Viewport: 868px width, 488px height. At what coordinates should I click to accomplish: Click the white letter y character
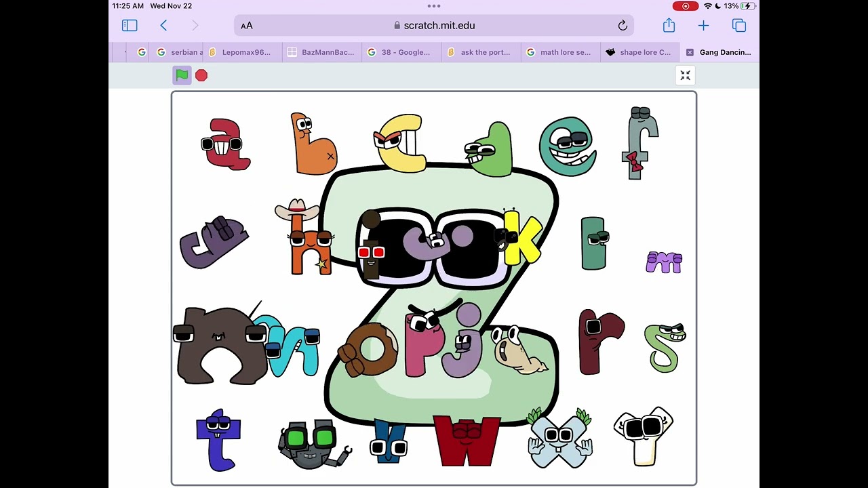click(644, 436)
